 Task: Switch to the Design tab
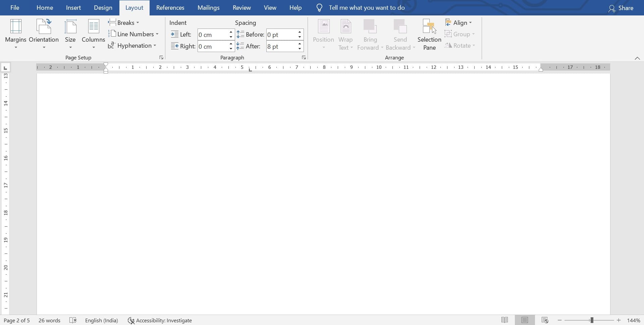[x=103, y=8]
